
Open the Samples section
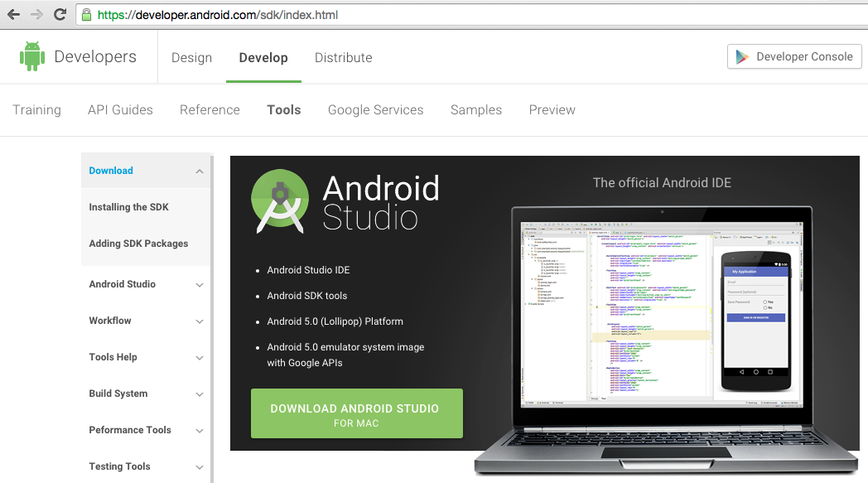476,109
